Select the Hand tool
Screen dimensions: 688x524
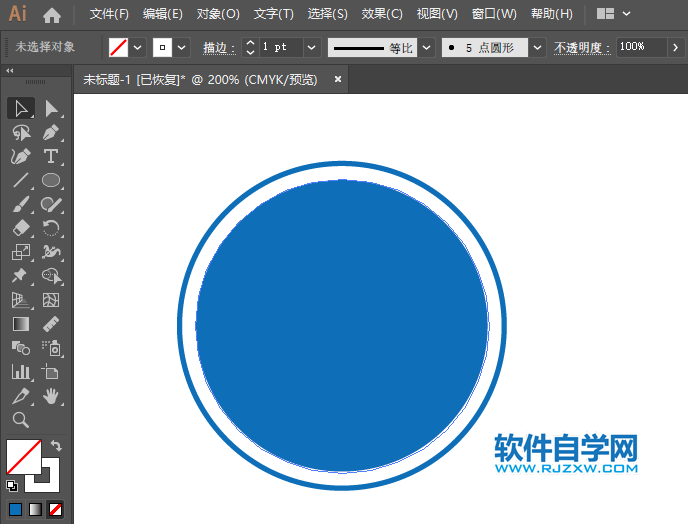51,396
